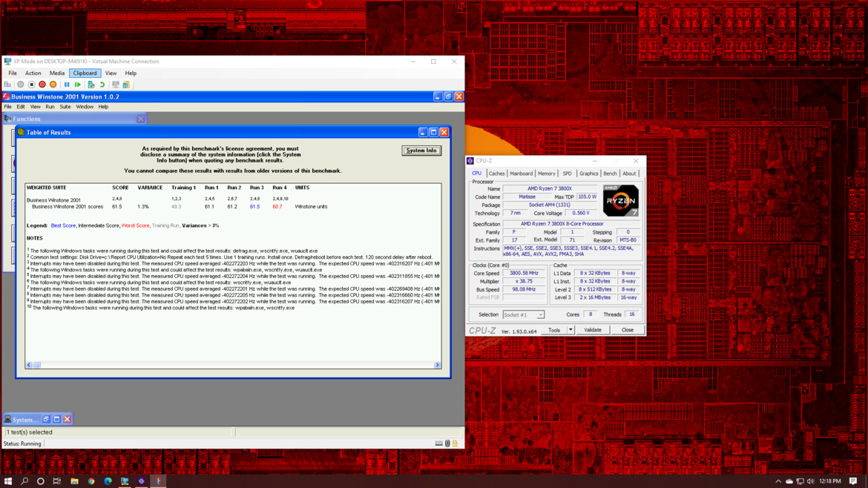Click the Hyper-V VM Connection taskbar icon
The width and height of the screenshot is (868, 488).
click(125, 481)
